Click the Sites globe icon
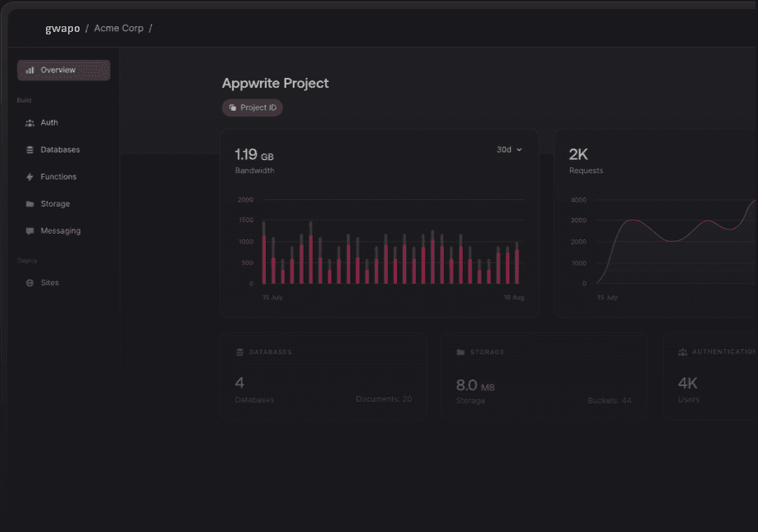 pyautogui.click(x=30, y=283)
